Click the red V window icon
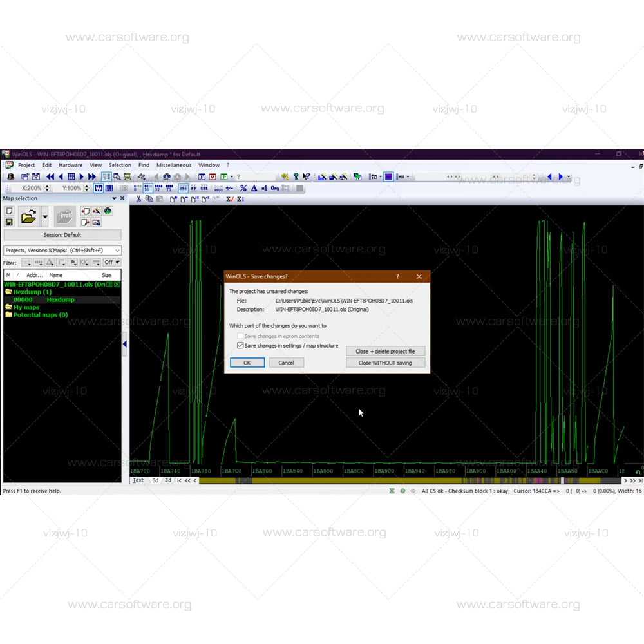Screen dimensions: 644x644 click(213, 176)
